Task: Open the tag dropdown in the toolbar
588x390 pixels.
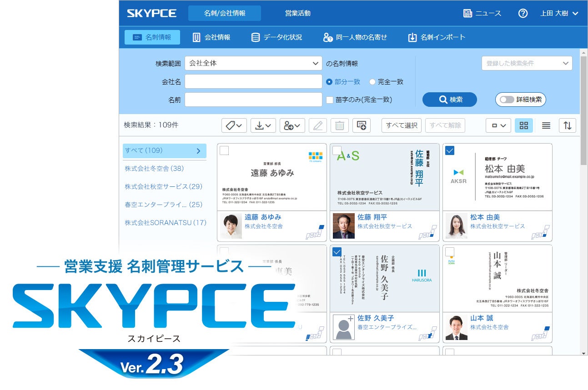Action: (234, 125)
